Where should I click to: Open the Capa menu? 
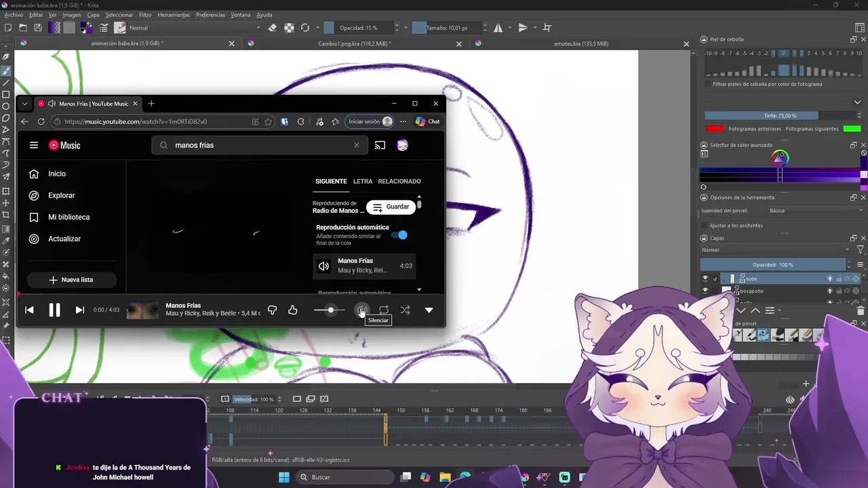pos(93,15)
